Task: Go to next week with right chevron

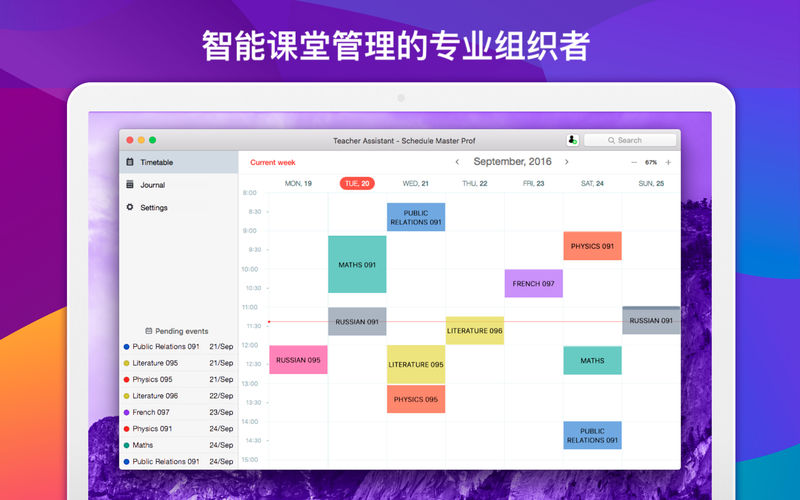Action: click(x=566, y=162)
